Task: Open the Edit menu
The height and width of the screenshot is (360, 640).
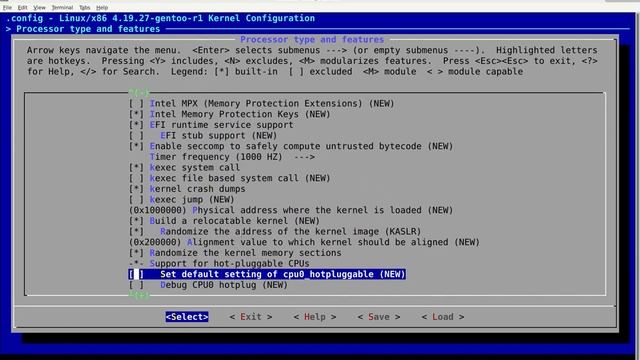Action: coord(22,7)
